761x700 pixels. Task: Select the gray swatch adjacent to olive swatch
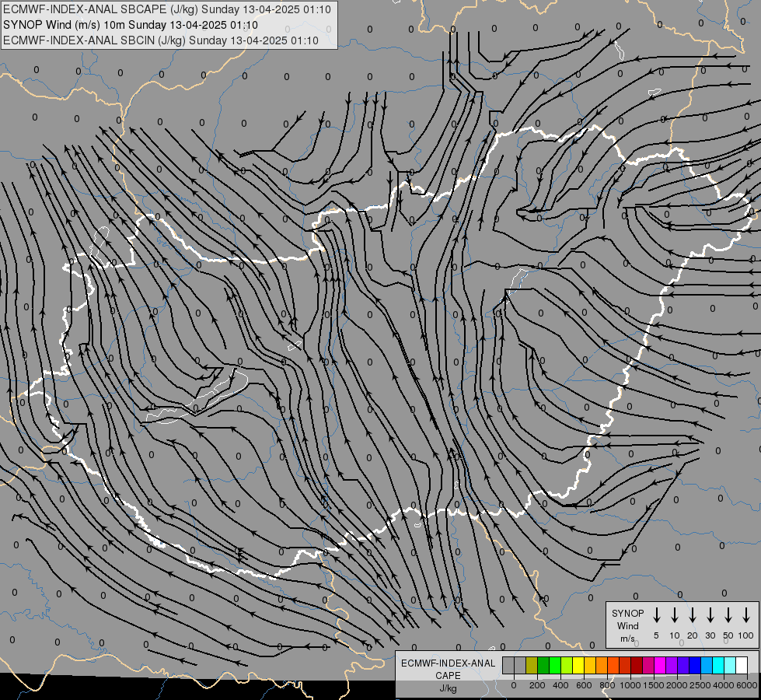(x=520, y=665)
